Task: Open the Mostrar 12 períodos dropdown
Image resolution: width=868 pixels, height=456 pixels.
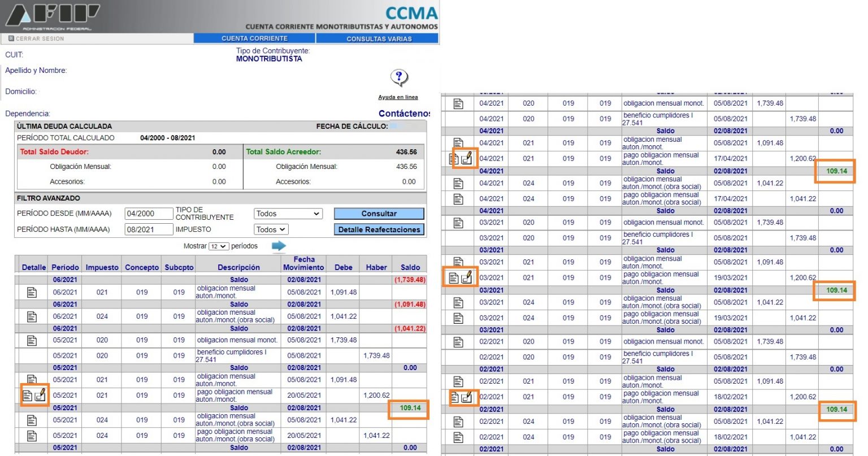Action: click(x=219, y=246)
